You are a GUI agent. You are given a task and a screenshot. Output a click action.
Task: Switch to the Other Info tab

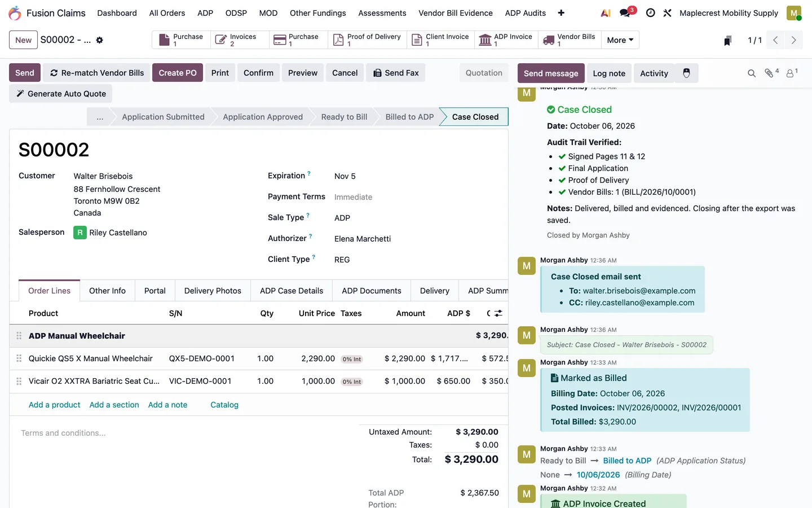(107, 291)
